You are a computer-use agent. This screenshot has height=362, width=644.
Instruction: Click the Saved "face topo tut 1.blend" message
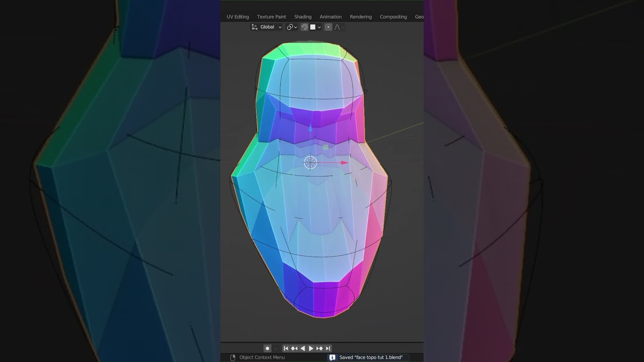click(x=371, y=357)
